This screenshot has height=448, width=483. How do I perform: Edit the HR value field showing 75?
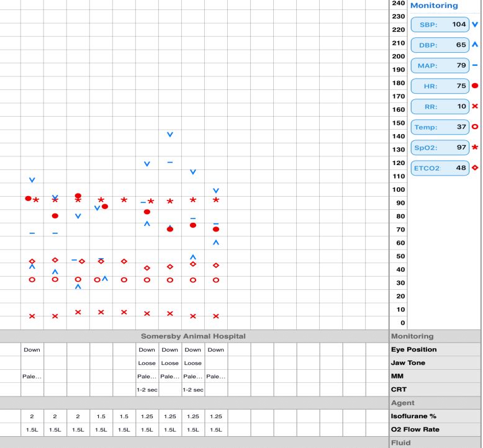click(440, 86)
